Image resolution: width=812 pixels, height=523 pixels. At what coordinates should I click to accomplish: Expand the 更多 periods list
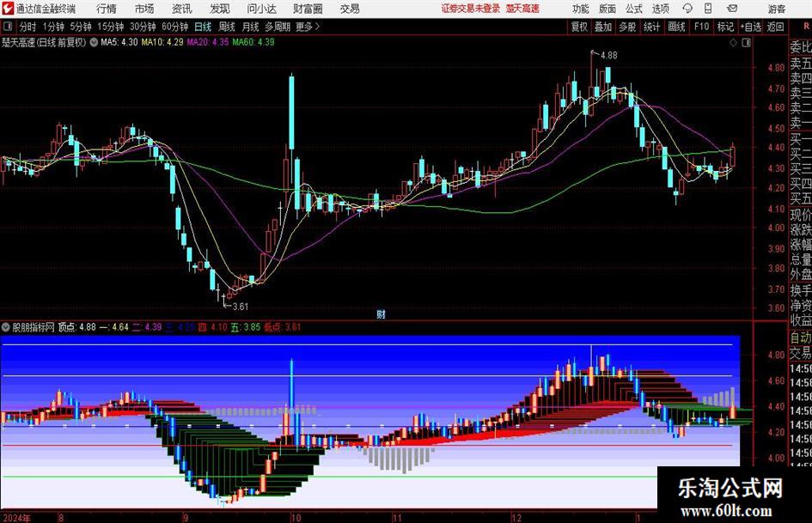pos(308,27)
